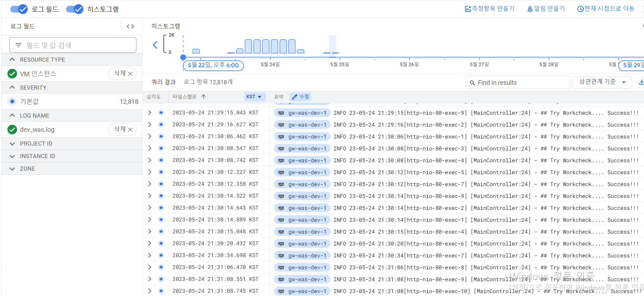This screenshot has width=644, height=296.
Task: Click timestamp 2023-05-24 21:30:12.227 KST
Action: click(215, 172)
